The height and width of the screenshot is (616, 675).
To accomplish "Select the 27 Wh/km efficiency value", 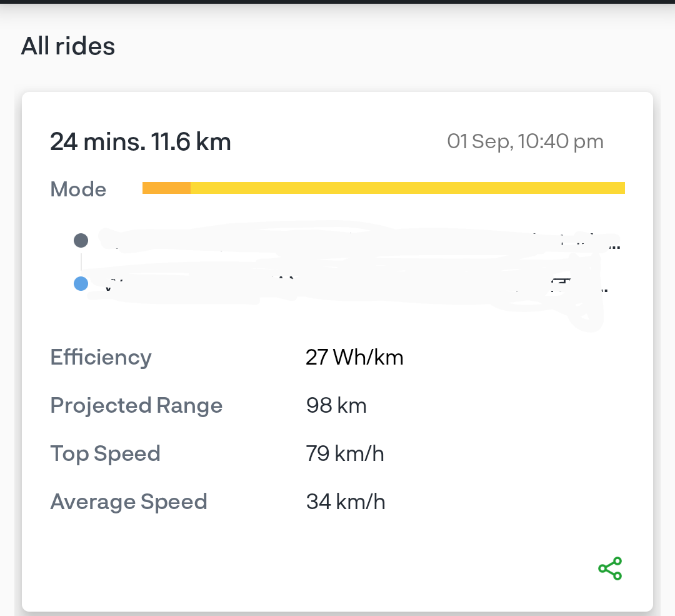I will pyautogui.click(x=355, y=358).
